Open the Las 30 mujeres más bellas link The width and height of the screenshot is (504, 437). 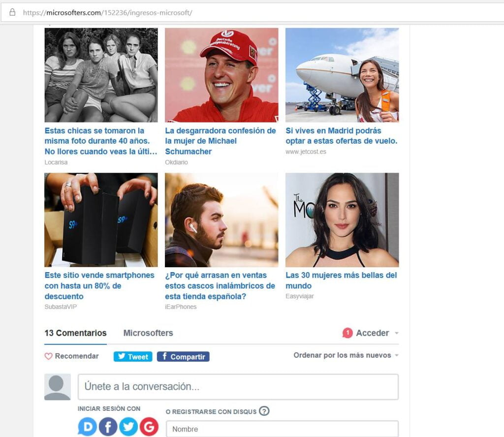pos(342,281)
